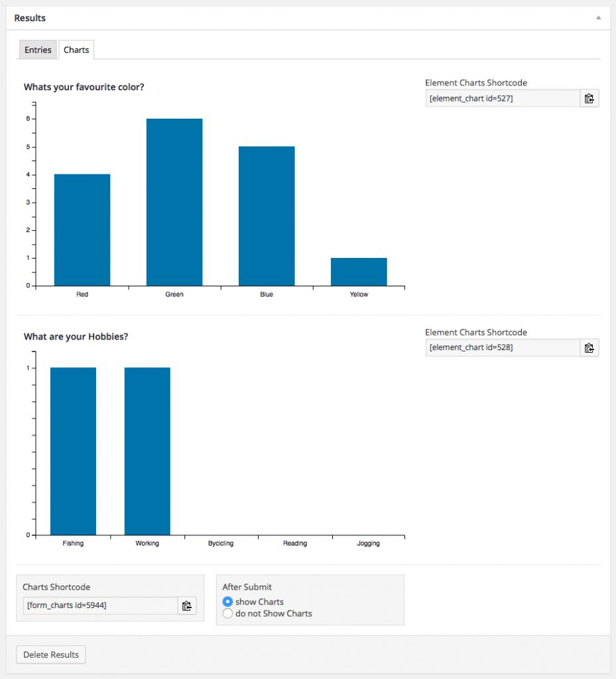Select the Working bar in Hobbies chart
The image size is (616, 679).
147,451
